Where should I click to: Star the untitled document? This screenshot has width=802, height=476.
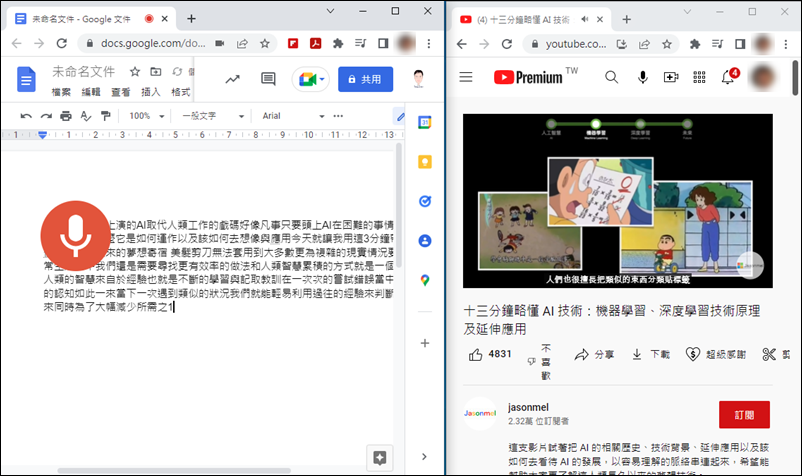tap(135, 72)
